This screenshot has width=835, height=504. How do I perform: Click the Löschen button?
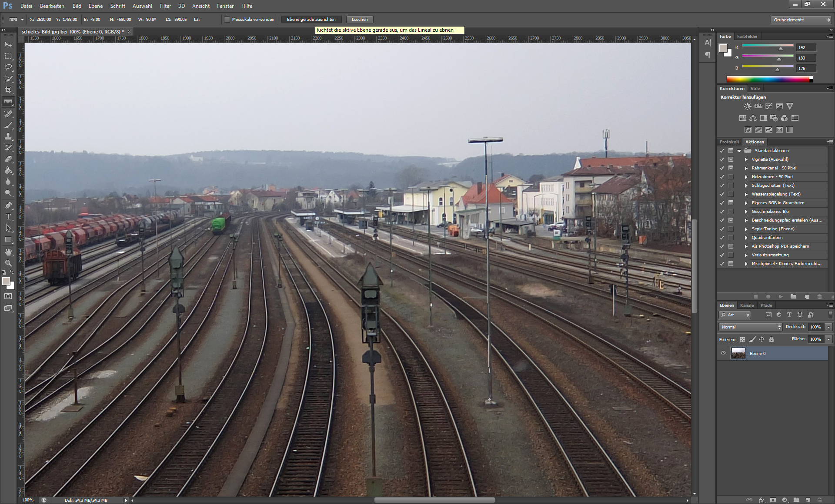click(360, 20)
